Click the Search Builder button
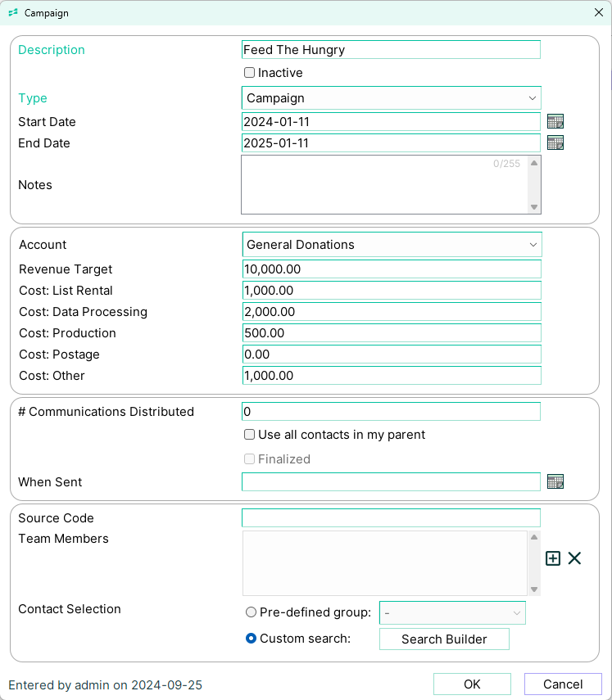This screenshot has width=612, height=700. point(444,639)
